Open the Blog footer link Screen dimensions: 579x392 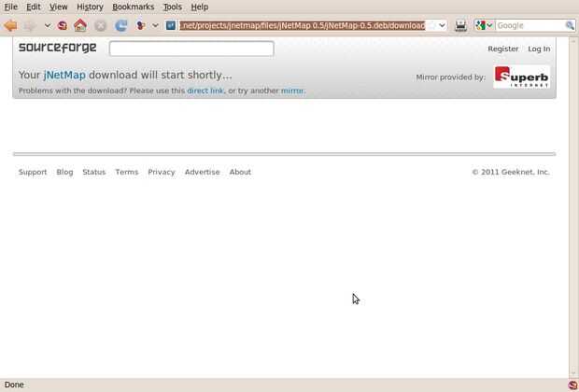point(64,172)
